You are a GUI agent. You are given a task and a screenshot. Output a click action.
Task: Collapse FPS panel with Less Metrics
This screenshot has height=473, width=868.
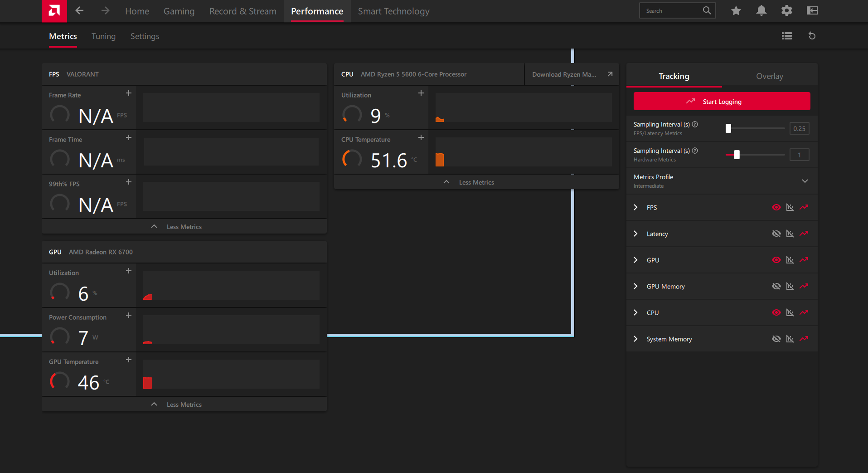184,227
